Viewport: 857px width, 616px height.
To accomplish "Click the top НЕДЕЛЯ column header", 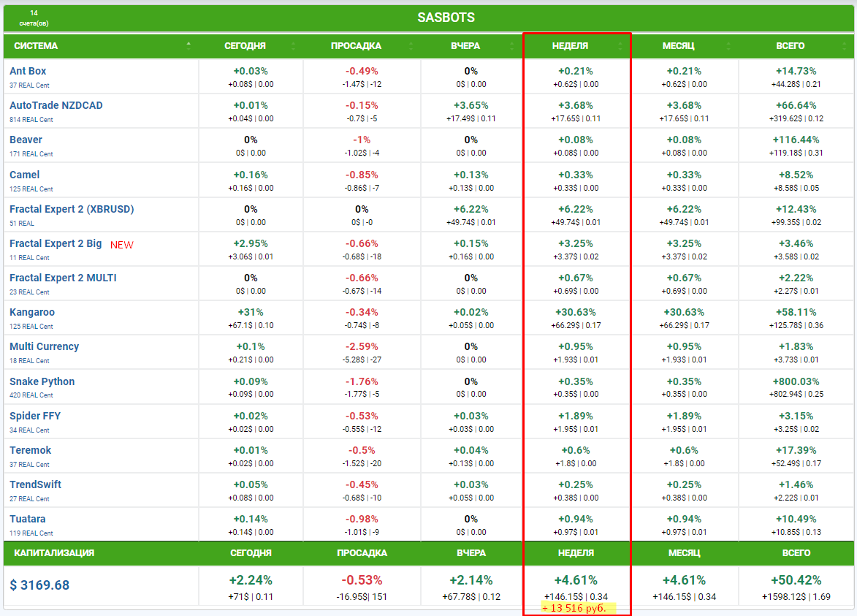I will tap(570, 46).
